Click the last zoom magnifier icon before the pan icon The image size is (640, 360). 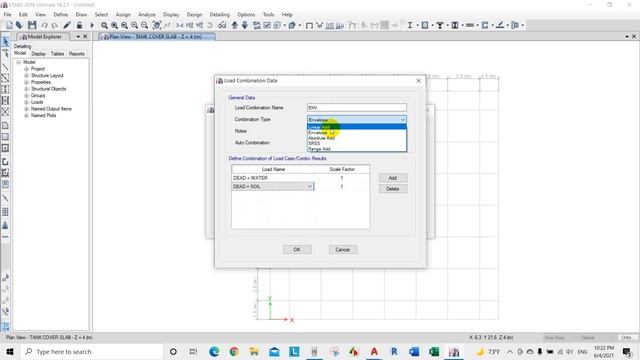pos(144,25)
